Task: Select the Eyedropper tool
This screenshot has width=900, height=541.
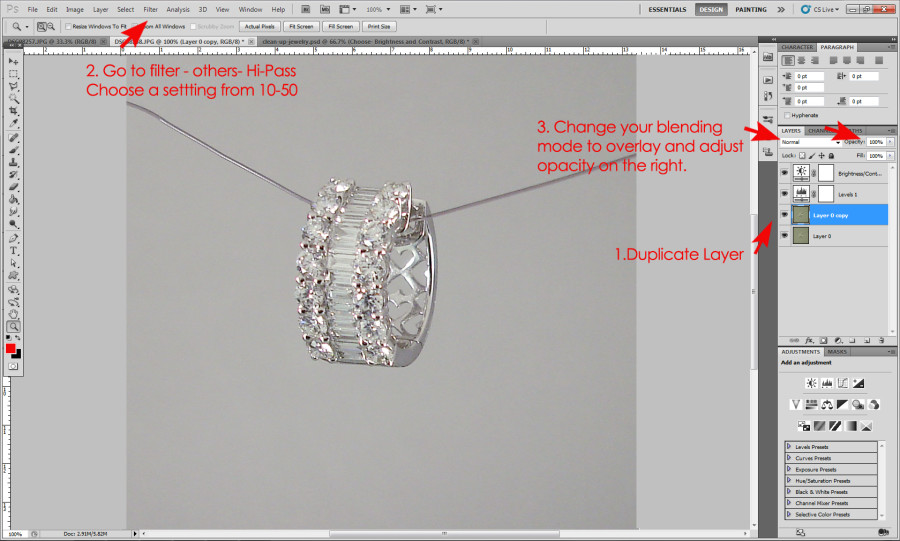Action: point(13,123)
